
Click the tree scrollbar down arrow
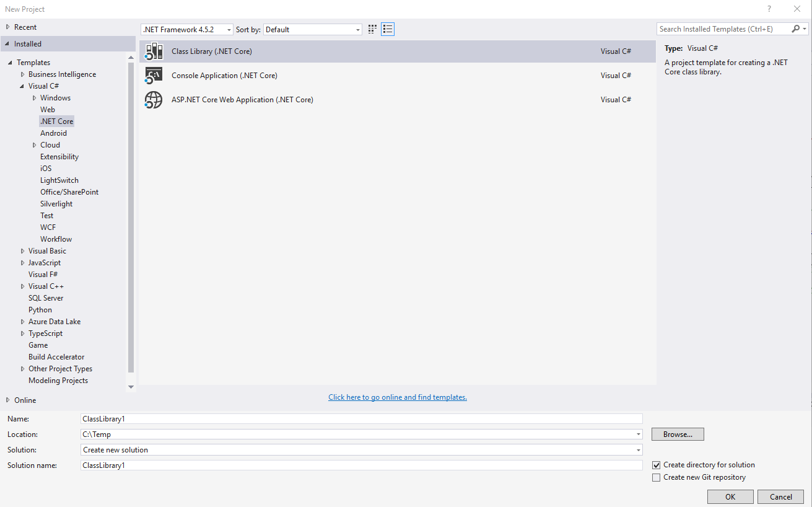[x=131, y=387]
